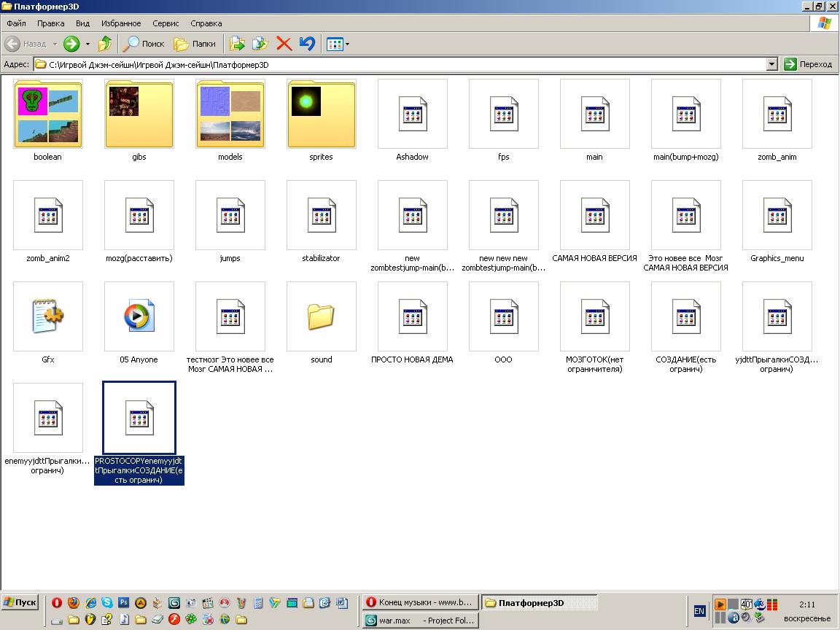Select the Gfx settings file icon

(48, 316)
